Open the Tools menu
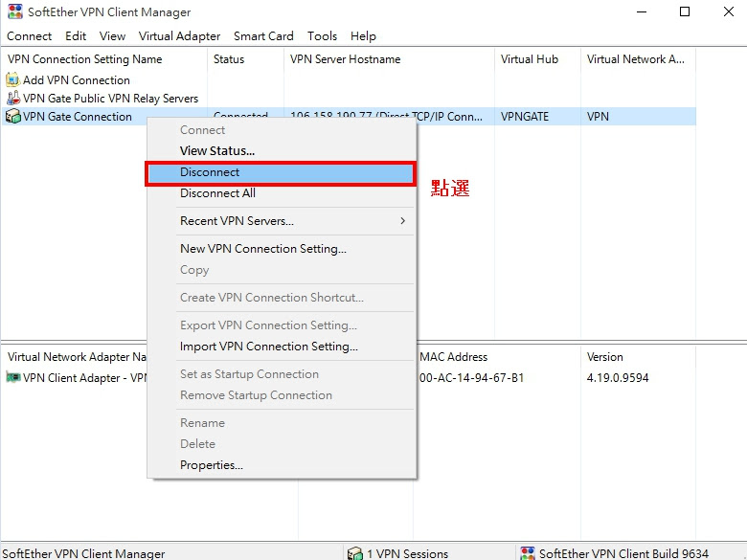 pyautogui.click(x=322, y=36)
